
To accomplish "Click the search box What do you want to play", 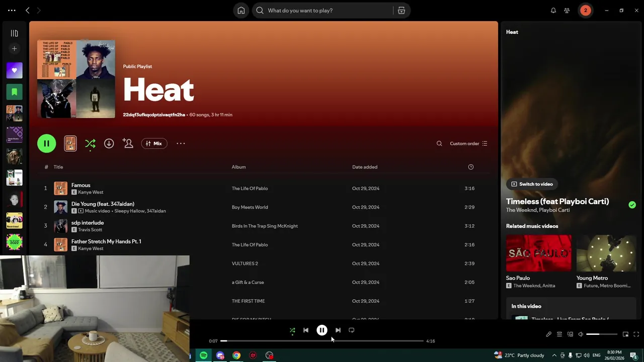I will 324,11.
